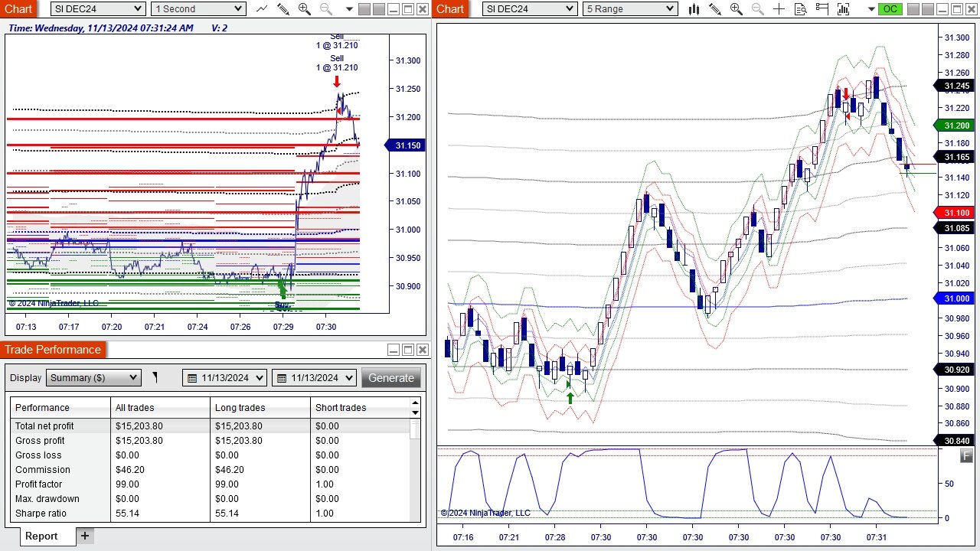The image size is (980, 551).
Task: Toggle second gray link square on 1 Second chart
Action: (x=379, y=9)
